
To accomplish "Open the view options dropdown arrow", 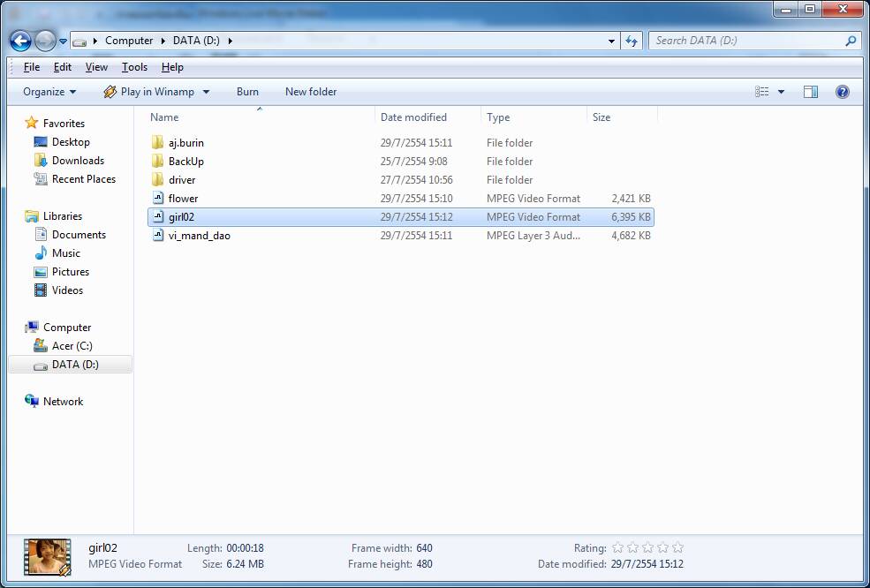I will [x=781, y=92].
